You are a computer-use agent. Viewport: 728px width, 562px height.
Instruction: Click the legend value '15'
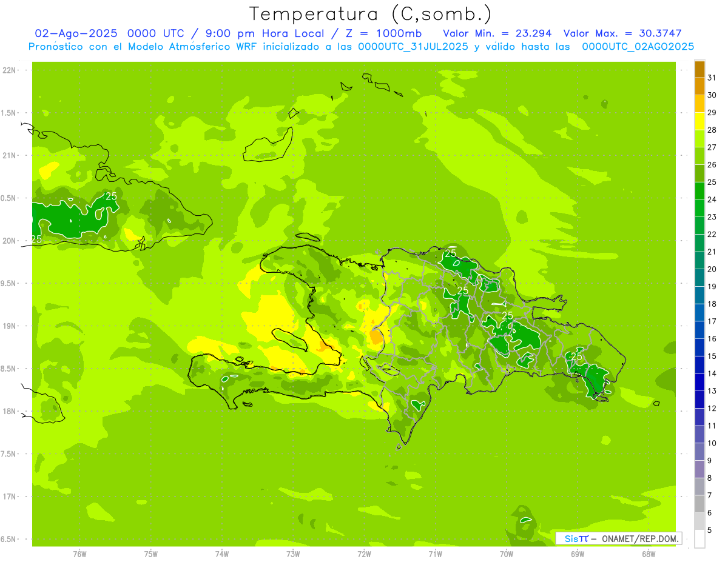pos(712,356)
